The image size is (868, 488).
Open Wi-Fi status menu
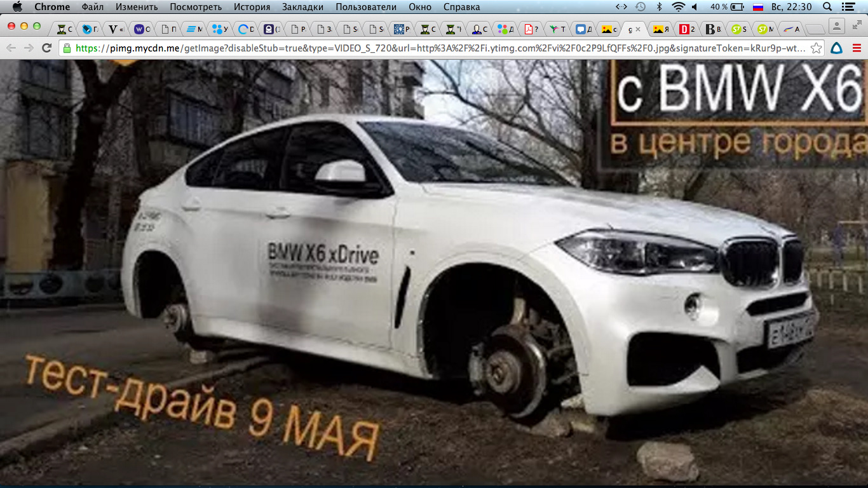tap(678, 7)
